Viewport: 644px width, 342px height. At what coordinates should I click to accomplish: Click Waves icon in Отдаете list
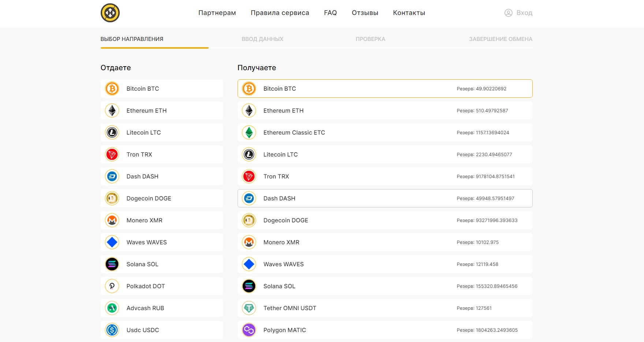(112, 242)
